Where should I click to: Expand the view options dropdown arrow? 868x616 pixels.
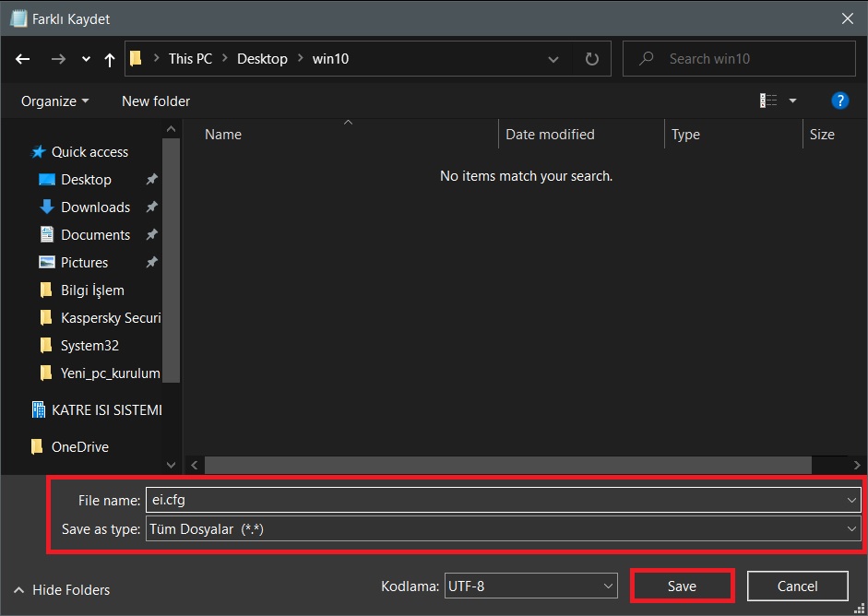click(792, 101)
